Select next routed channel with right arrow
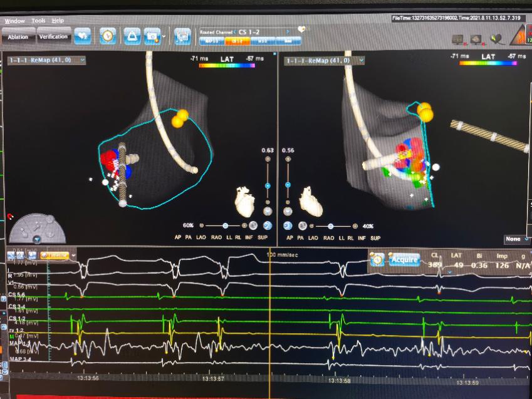 pos(288,31)
